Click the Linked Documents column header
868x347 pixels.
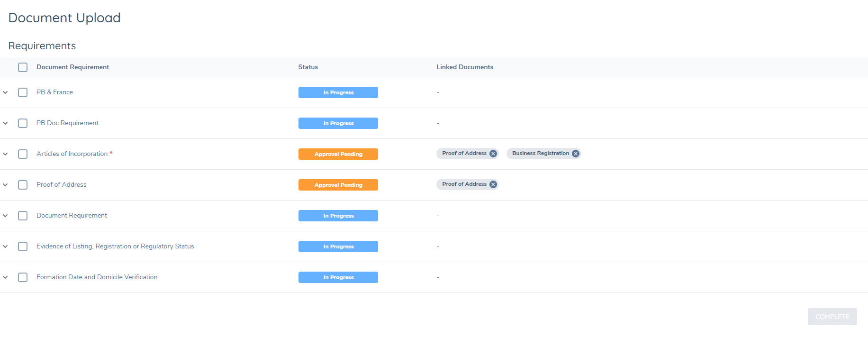click(464, 67)
